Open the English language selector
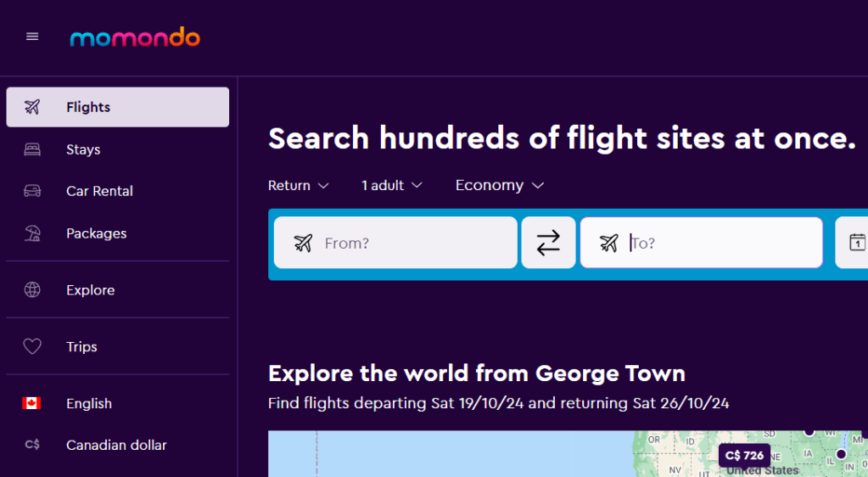 pos(89,404)
